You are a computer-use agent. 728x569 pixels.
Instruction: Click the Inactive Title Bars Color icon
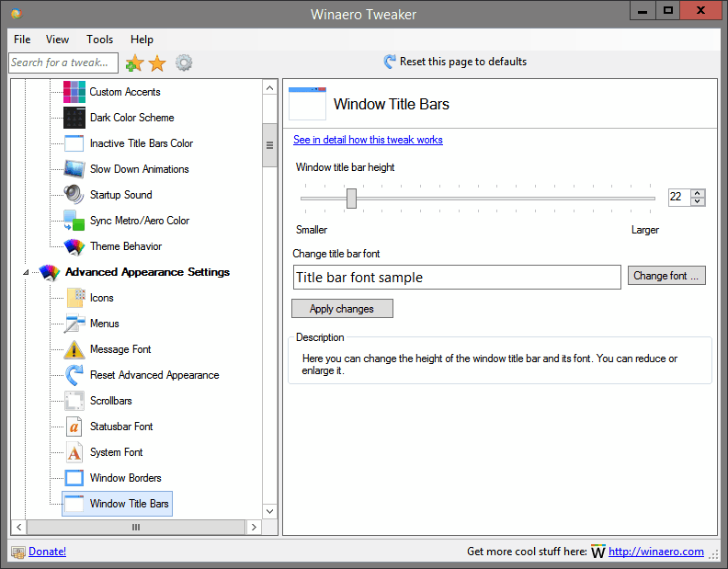[74, 143]
